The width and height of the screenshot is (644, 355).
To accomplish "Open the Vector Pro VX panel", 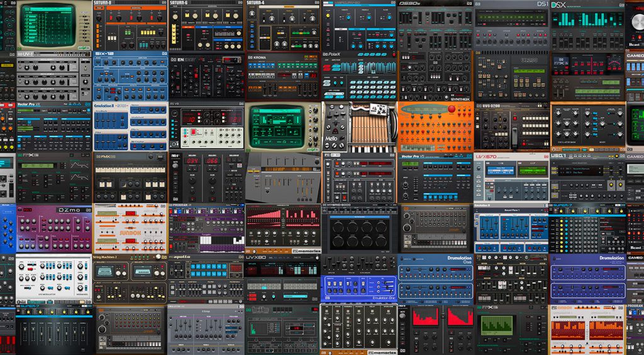I will coord(54,127).
